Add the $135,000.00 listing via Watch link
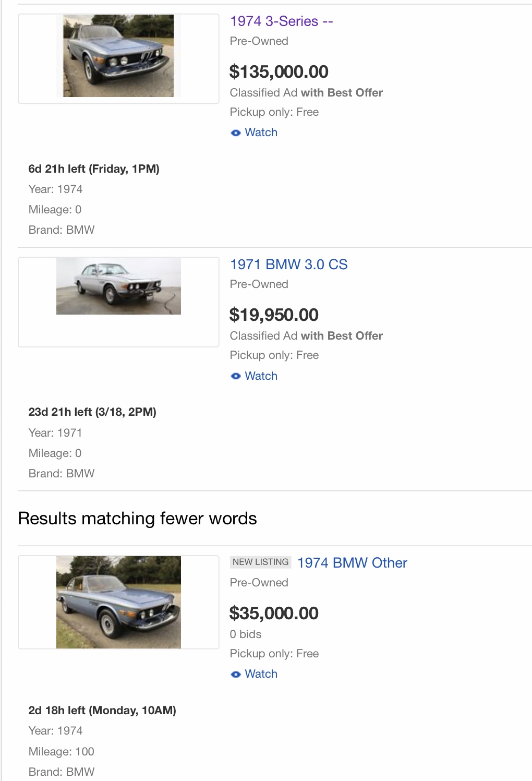This screenshot has height=781, width=532. (261, 133)
